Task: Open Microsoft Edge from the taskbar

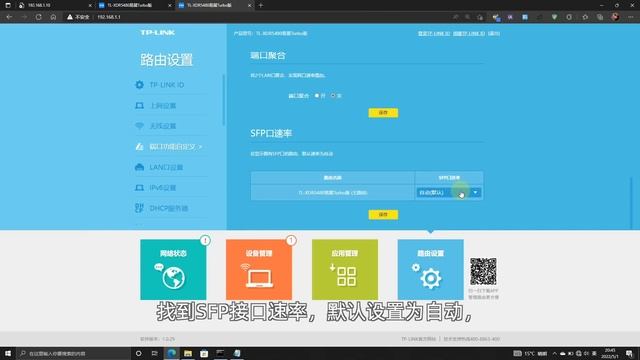Action: (x=171, y=353)
